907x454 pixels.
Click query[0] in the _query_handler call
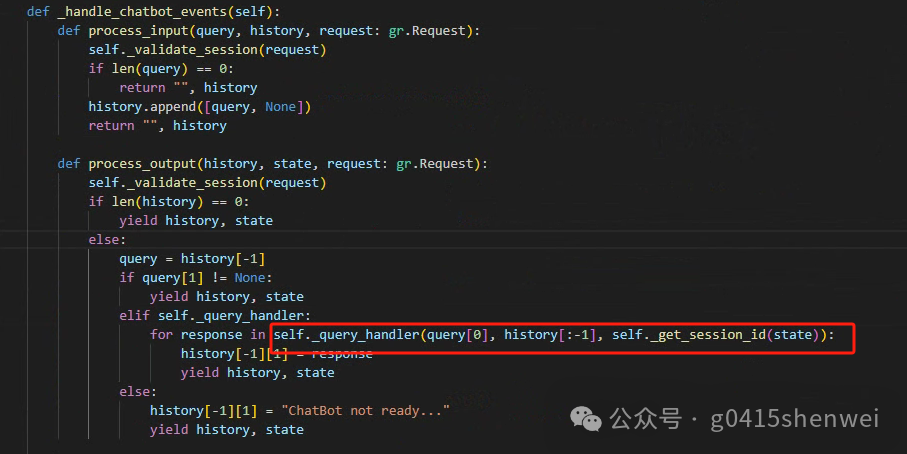pos(457,335)
